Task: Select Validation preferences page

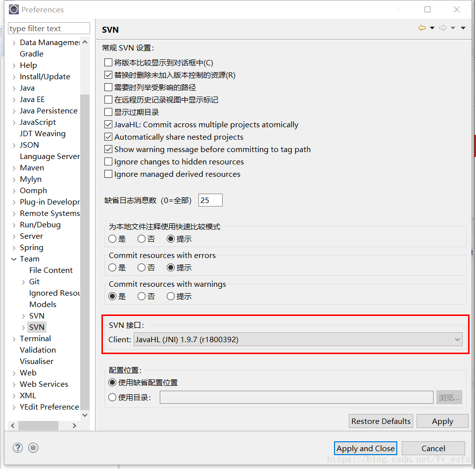Action: pos(38,350)
